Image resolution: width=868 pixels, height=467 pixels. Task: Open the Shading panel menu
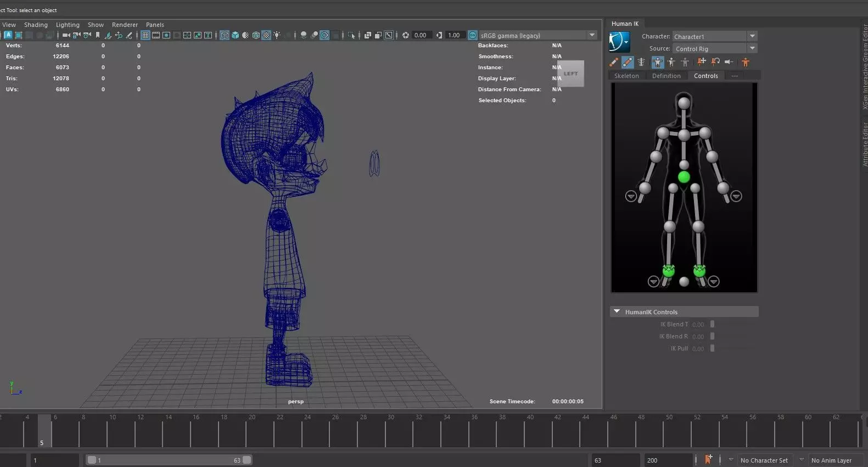pos(36,25)
